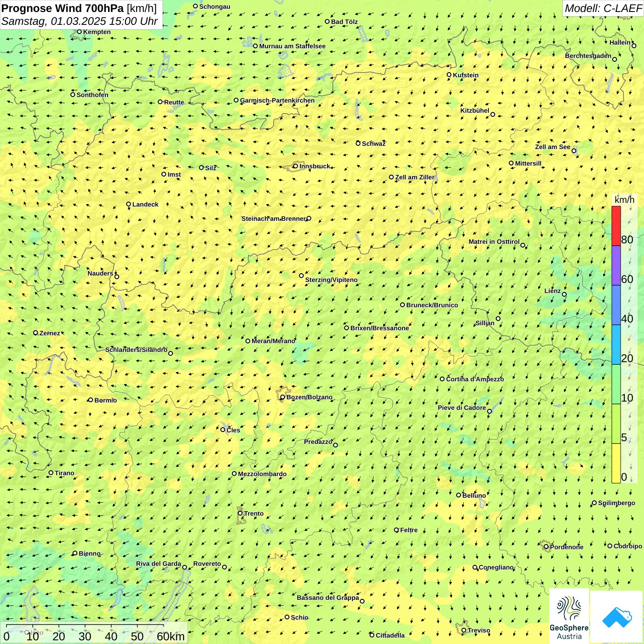Click the Mezzolombardo label
This screenshot has width=644, height=644.
tap(262, 474)
